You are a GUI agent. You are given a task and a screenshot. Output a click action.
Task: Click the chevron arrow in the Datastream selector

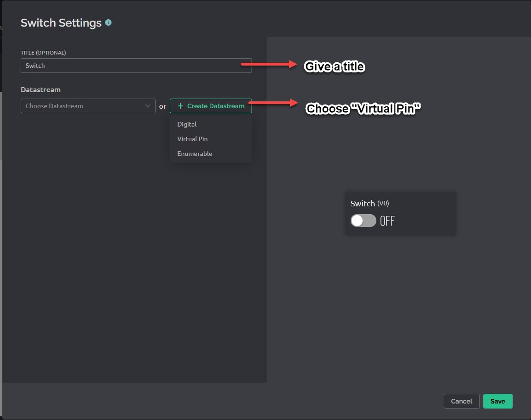pos(148,106)
